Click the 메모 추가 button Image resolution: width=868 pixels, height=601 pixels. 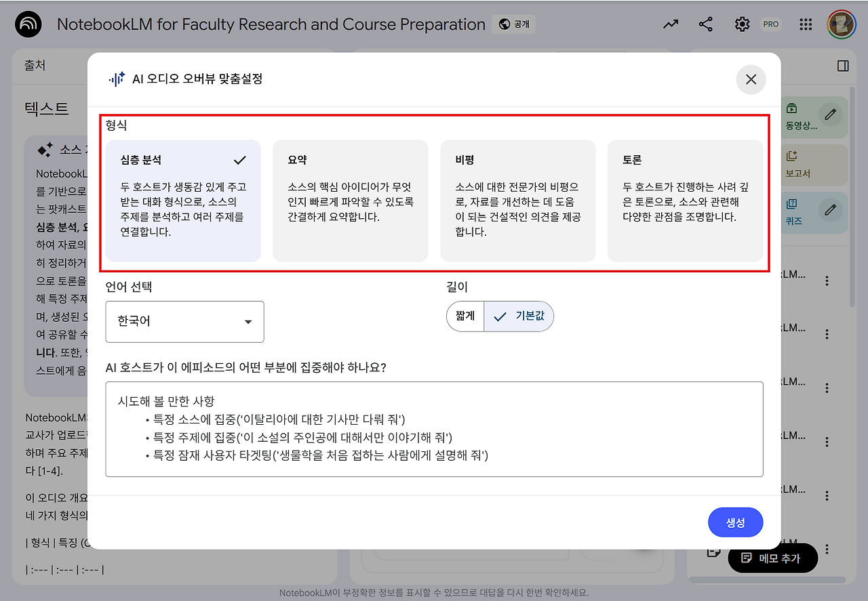[x=773, y=558]
